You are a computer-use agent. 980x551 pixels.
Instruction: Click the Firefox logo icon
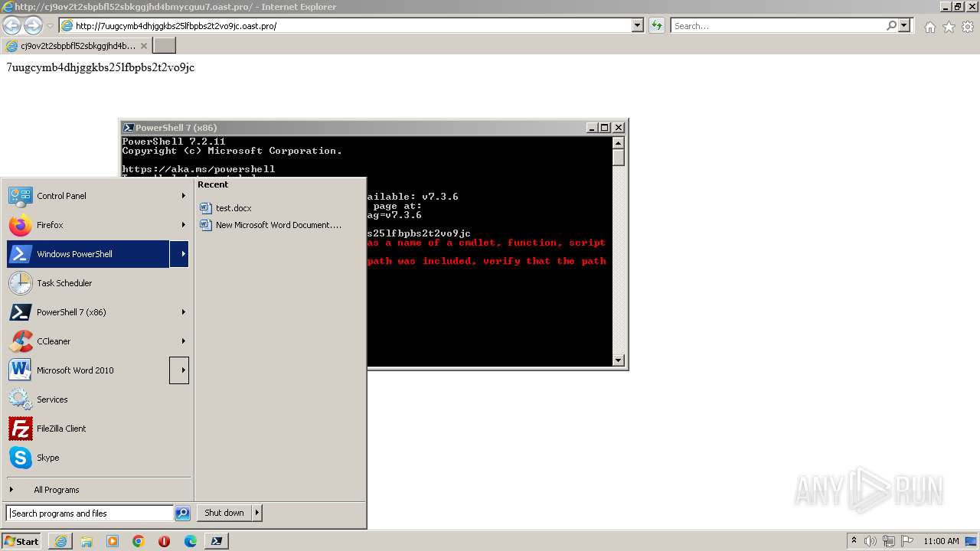pos(20,225)
